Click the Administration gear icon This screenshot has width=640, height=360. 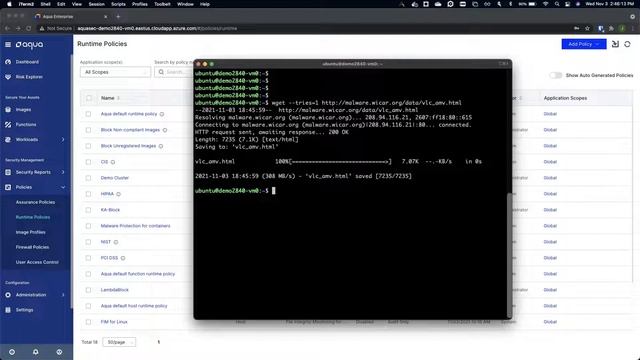click(x=8, y=295)
